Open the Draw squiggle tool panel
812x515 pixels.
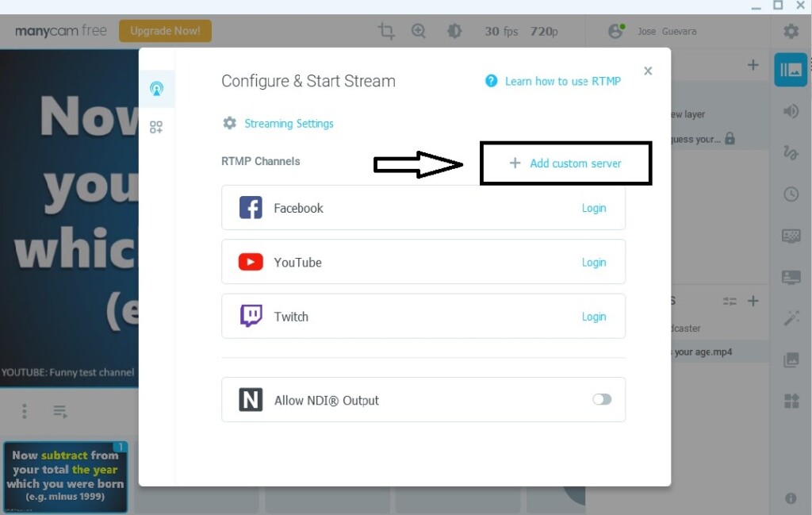(x=791, y=152)
